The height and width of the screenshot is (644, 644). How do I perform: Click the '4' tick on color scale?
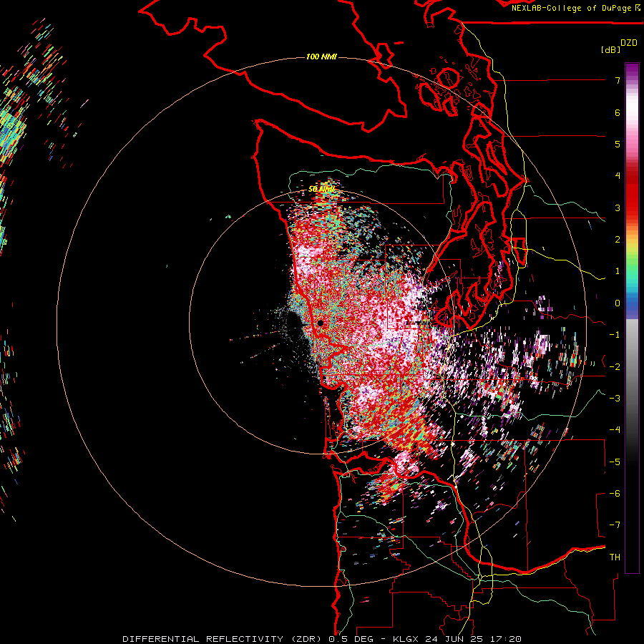click(618, 176)
